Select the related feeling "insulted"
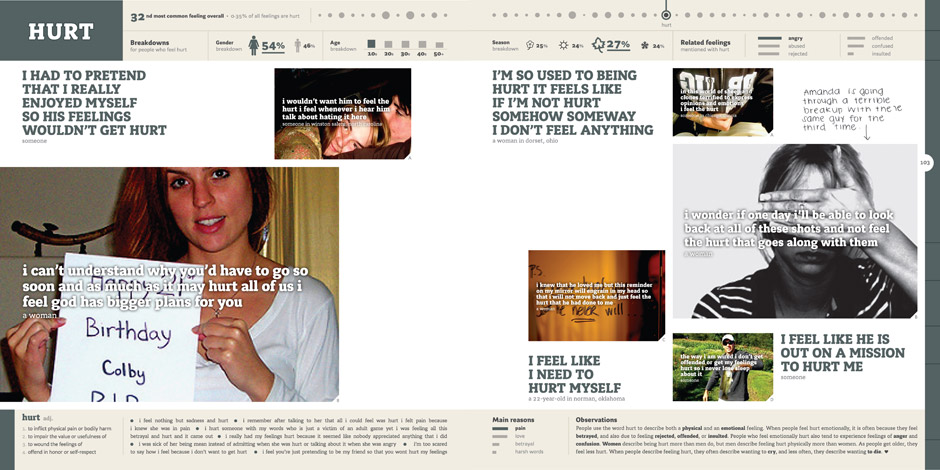 click(881, 53)
